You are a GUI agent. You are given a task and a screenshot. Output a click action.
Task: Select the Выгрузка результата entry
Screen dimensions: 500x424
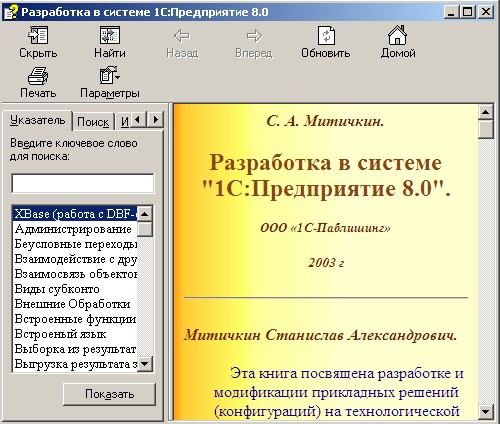point(75,364)
